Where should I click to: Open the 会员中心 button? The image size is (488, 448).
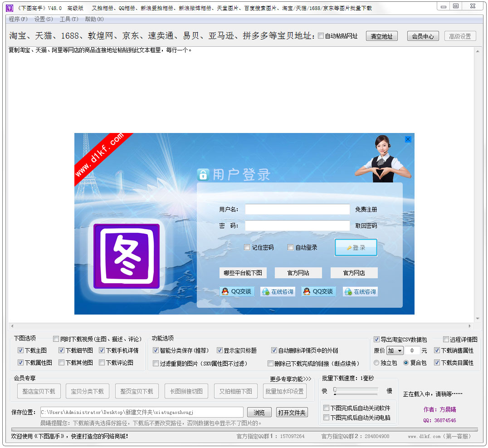pyautogui.click(x=423, y=36)
